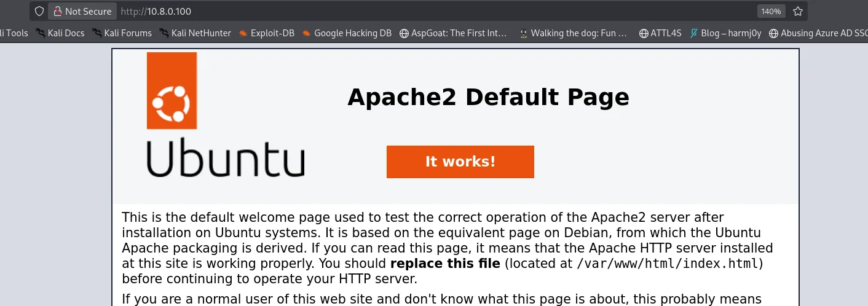Click the globe icon beside ATTL4S
Viewport: 868px width, 306px height.
(644, 33)
